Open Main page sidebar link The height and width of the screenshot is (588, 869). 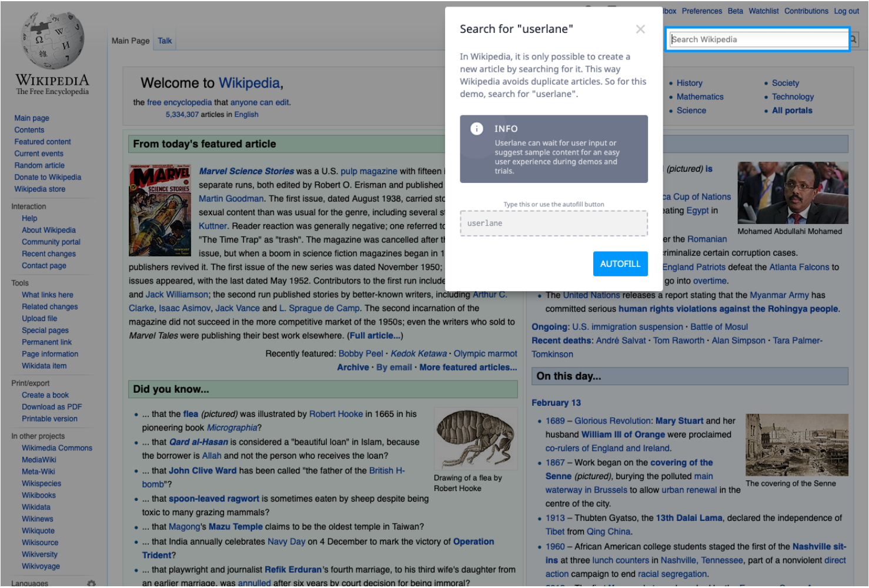pos(32,118)
